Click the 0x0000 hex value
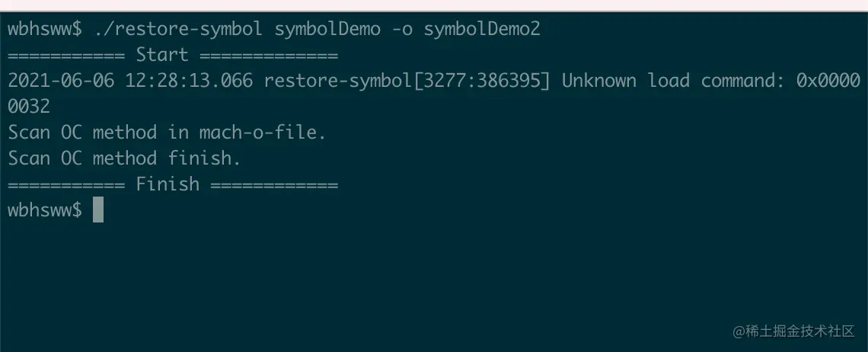868x352 pixels. (828, 81)
